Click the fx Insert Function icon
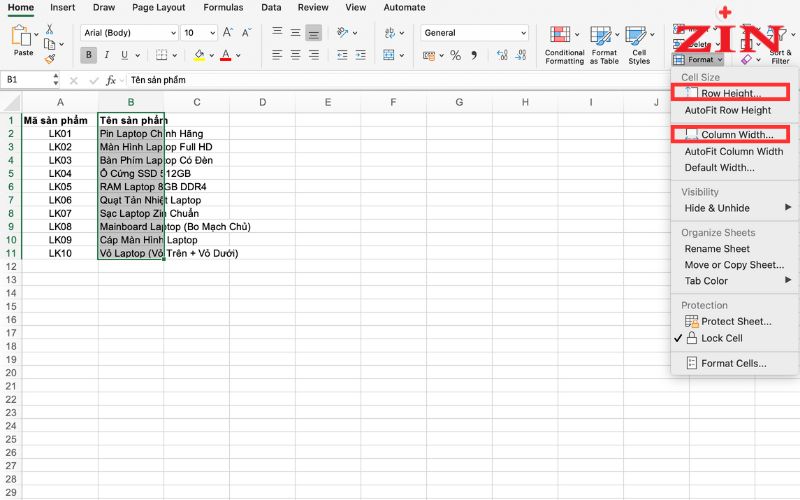800x500 pixels. 110,80
